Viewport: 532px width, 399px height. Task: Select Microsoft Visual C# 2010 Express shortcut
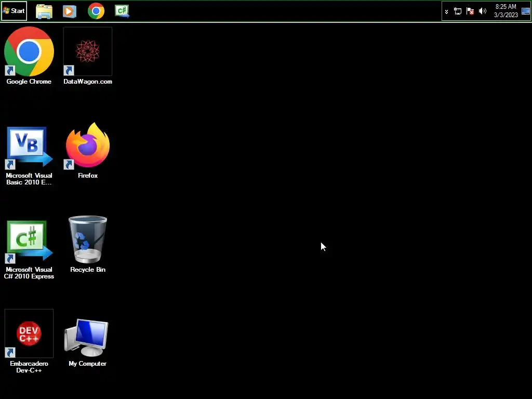click(29, 249)
